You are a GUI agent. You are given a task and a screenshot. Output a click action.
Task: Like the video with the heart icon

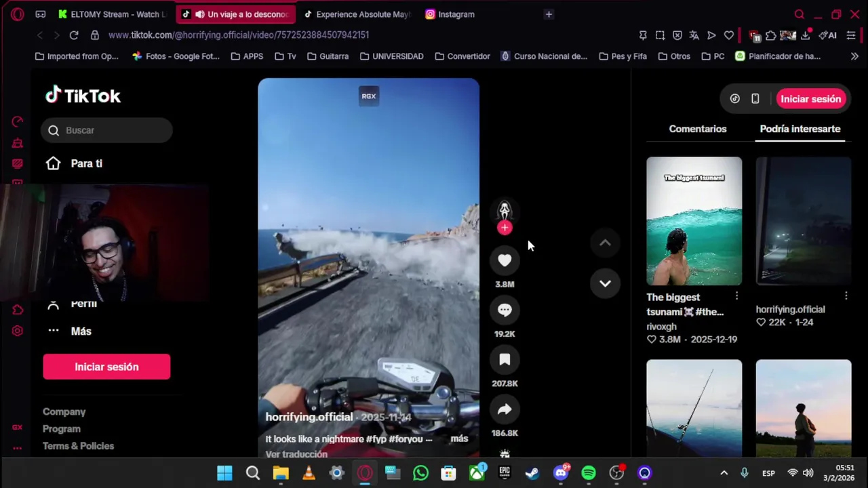(505, 260)
